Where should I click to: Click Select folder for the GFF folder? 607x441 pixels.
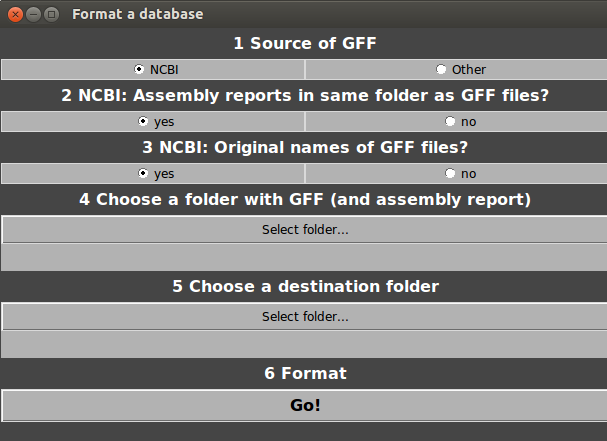[304, 230]
